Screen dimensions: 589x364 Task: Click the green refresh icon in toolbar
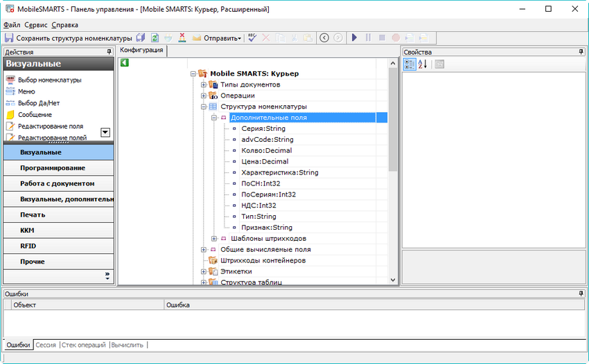tap(155, 38)
